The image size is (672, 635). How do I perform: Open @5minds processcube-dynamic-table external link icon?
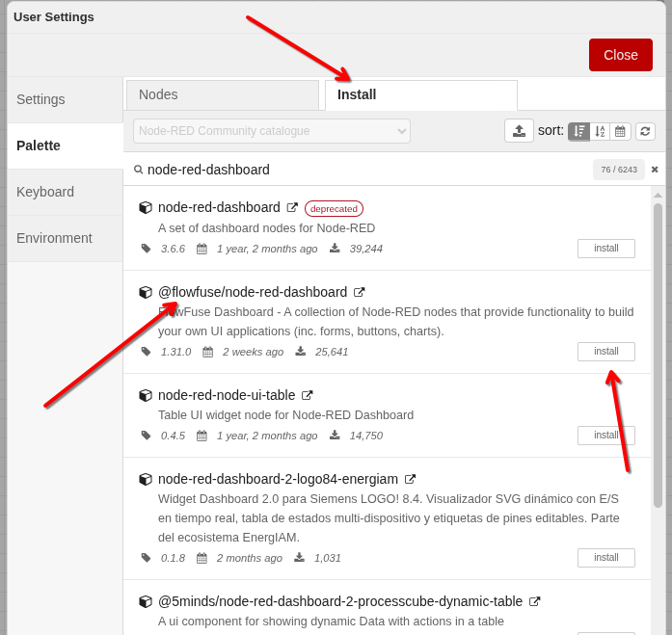point(534,601)
